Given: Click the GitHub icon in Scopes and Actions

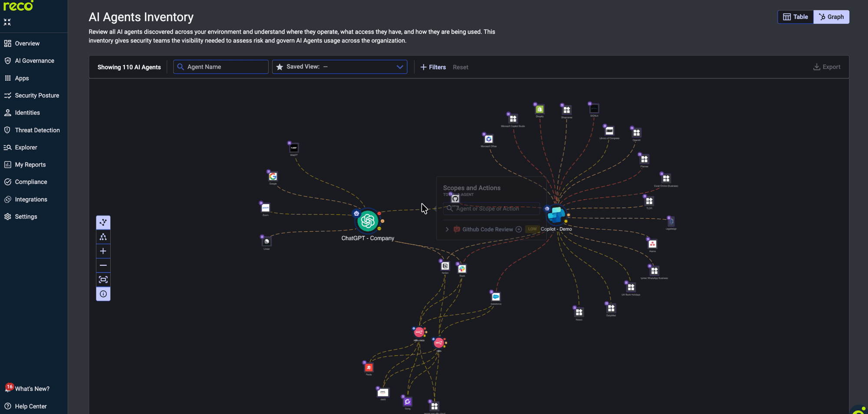Looking at the screenshot, I should click(x=454, y=198).
